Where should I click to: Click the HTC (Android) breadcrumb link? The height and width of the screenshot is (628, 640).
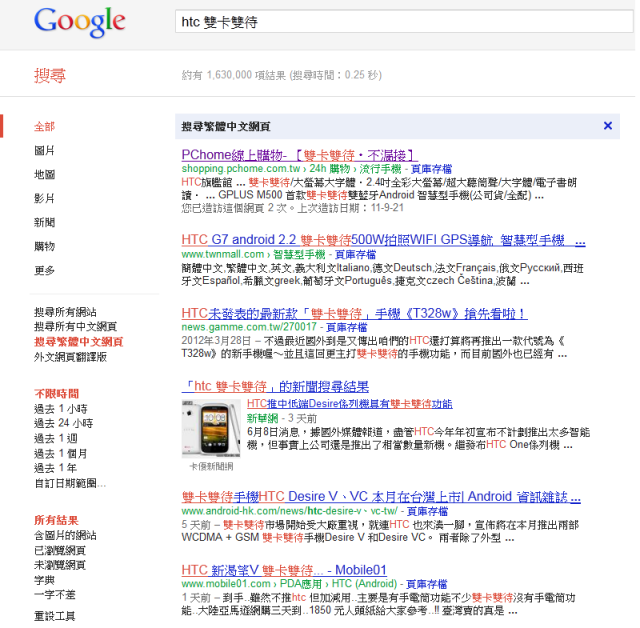[364, 584]
